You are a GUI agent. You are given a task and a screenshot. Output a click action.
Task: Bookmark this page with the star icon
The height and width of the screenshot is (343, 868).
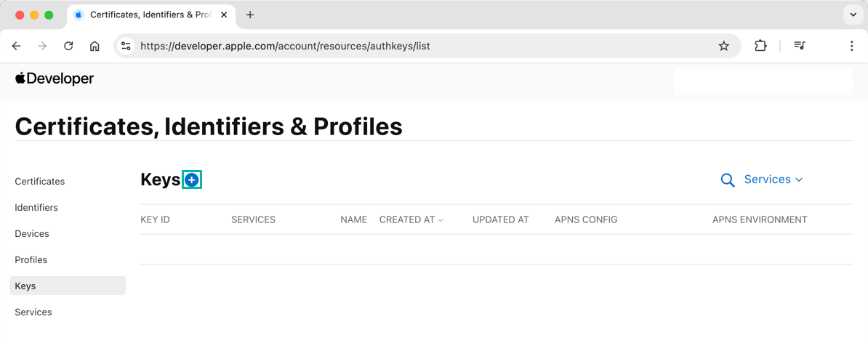tap(723, 46)
